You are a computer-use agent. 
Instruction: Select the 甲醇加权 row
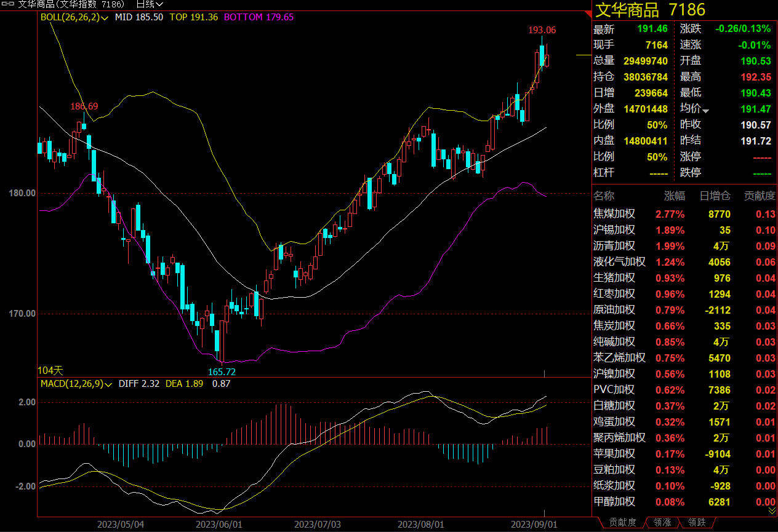(x=684, y=502)
